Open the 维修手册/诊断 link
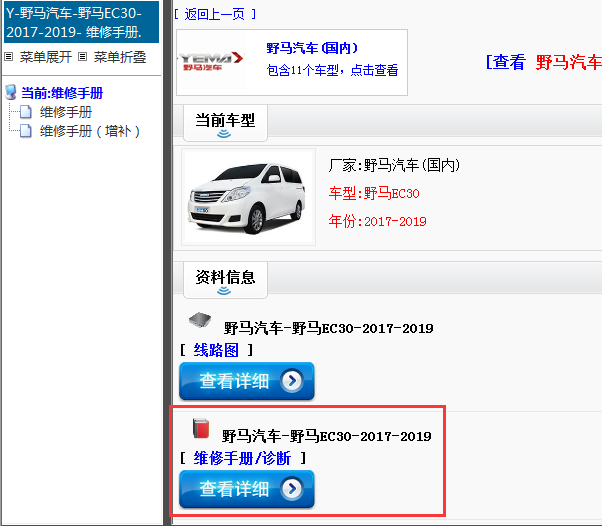This screenshot has height=526, width=602. click(242, 458)
